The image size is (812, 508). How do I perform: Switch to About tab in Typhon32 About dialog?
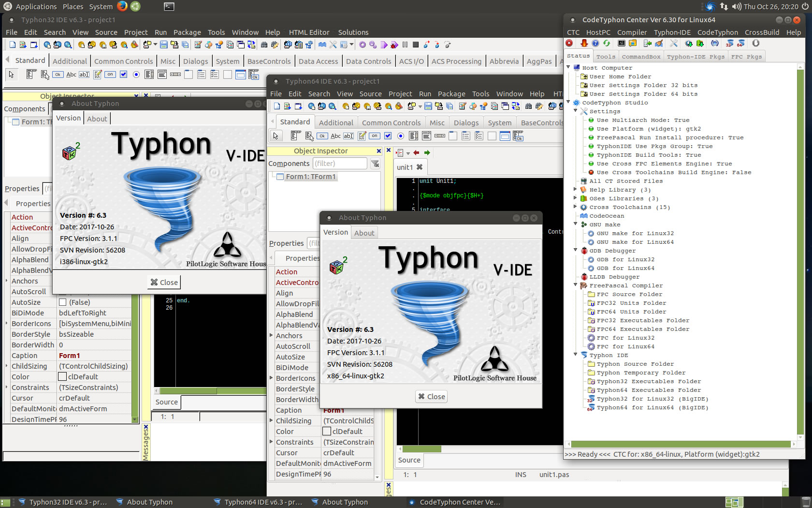click(x=97, y=119)
